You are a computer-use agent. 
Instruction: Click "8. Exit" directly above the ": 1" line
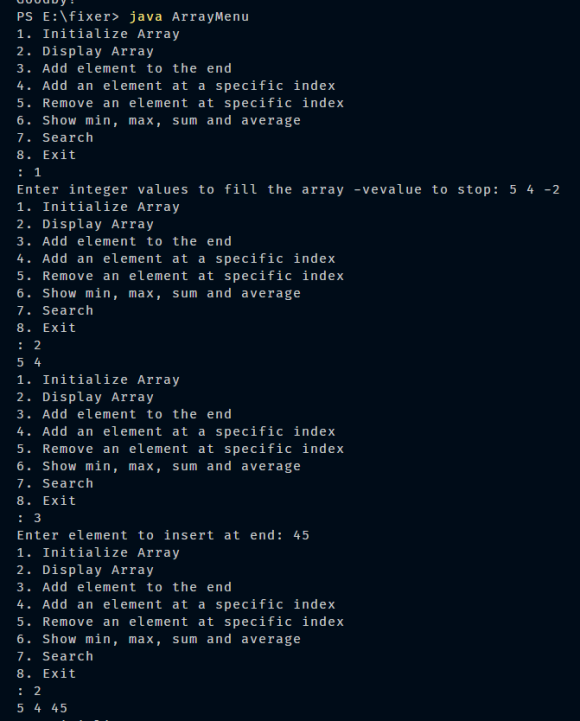46,155
